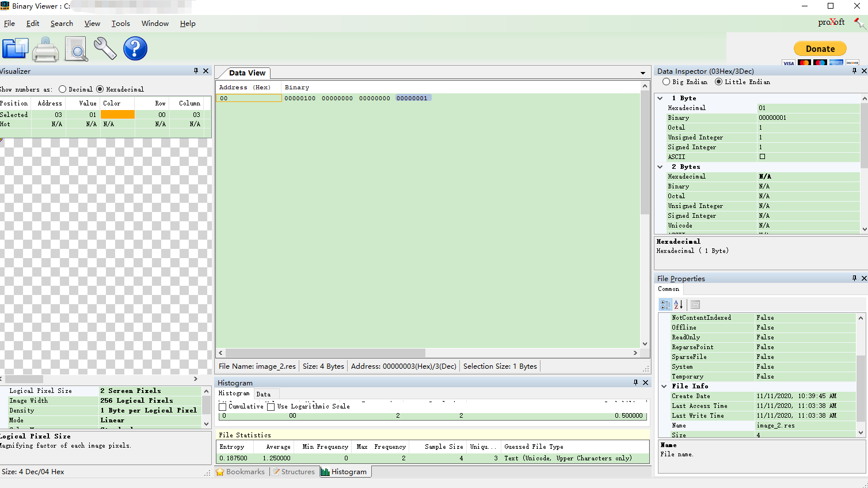Enable Use Logarithmic Scale checkbox

[x=271, y=407]
